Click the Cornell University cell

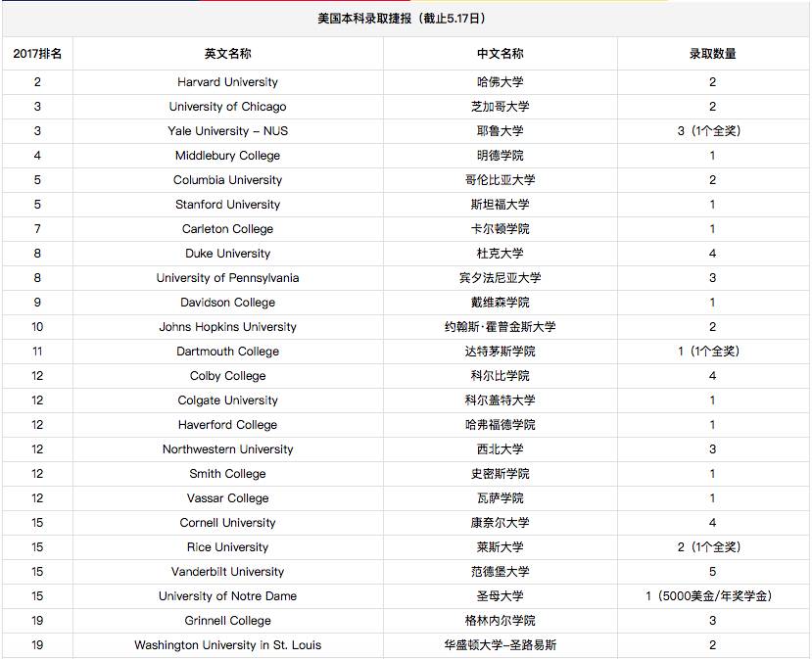(228, 523)
